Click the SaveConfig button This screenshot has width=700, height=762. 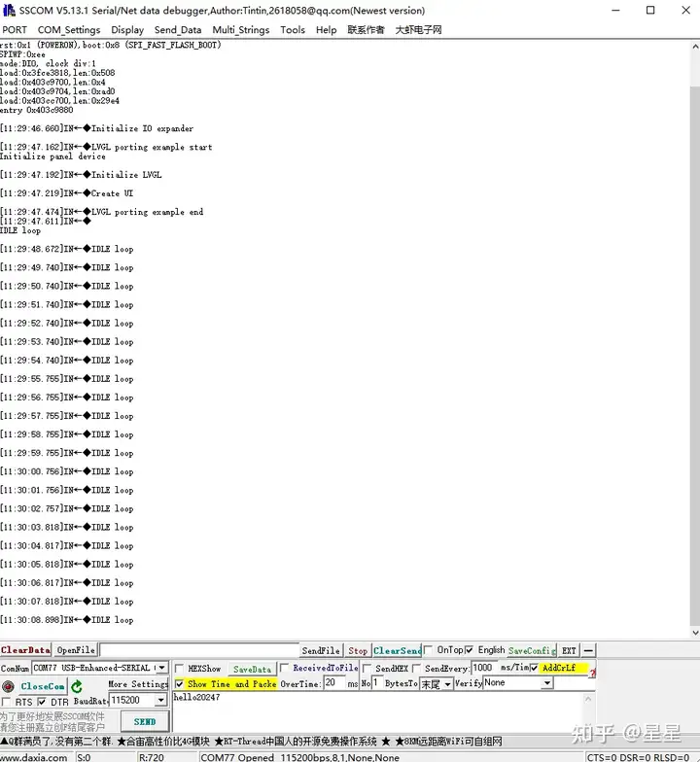coord(532,650)
